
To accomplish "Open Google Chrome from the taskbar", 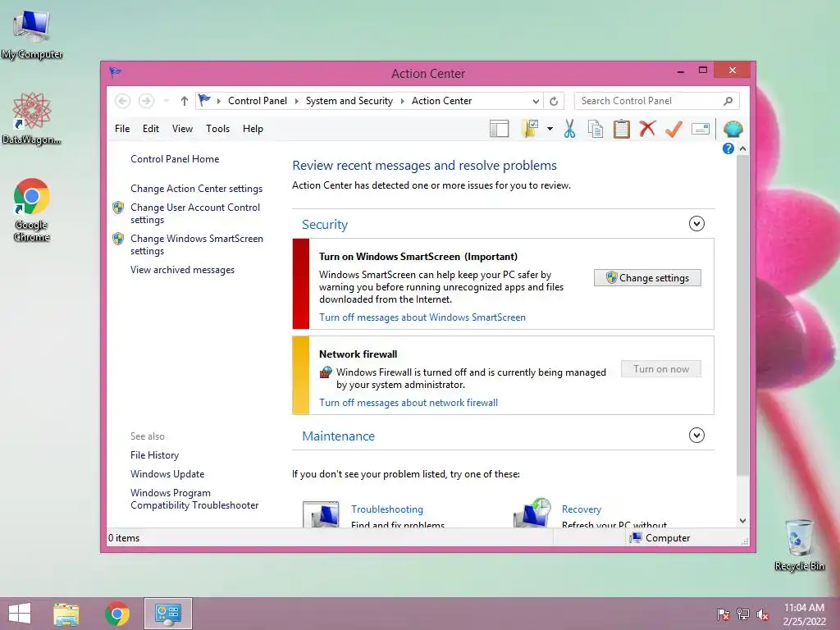I will coord(116,614).
